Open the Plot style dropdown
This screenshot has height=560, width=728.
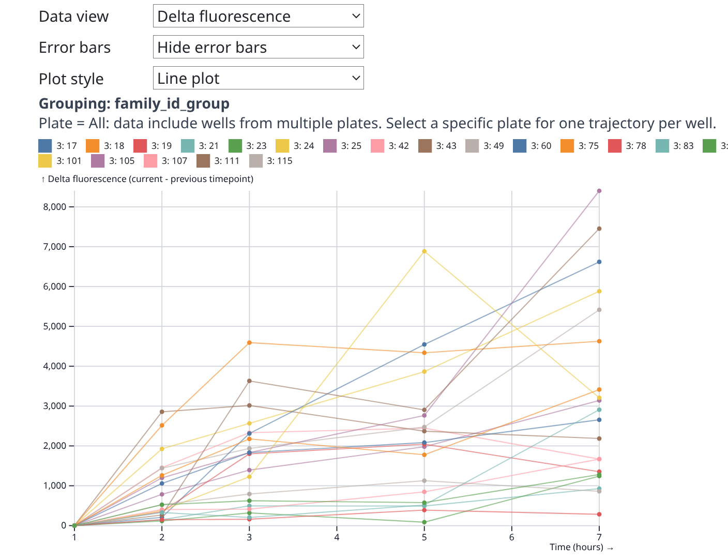[258, 78]
